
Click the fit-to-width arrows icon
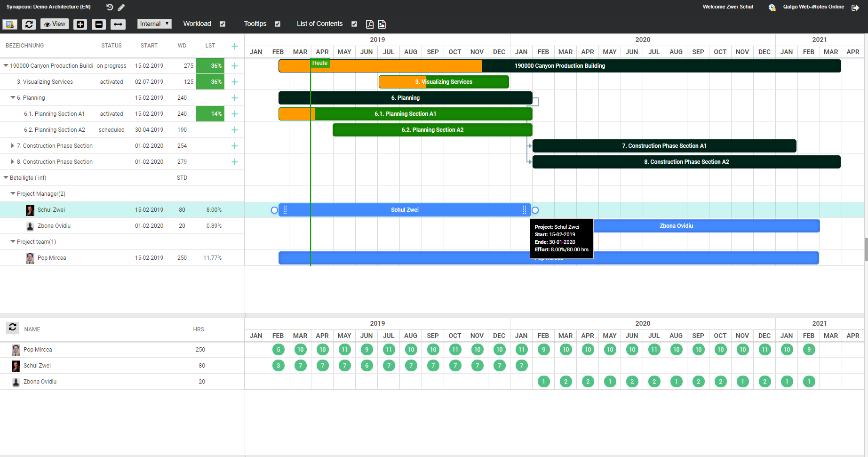tap(118, 24)
